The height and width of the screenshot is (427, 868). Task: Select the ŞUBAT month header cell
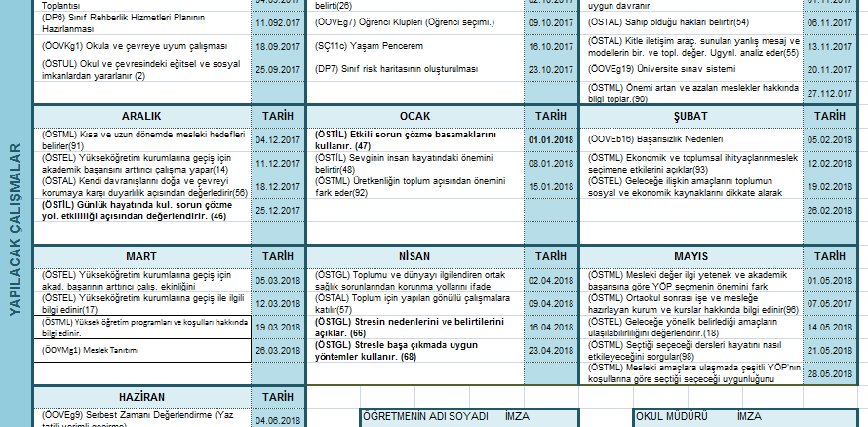coord(695,115)
